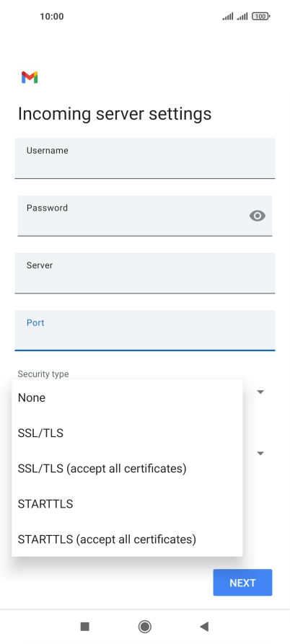Tap the status bar clock showing 10:00
The image size is (290, 644).
[52, 17]
